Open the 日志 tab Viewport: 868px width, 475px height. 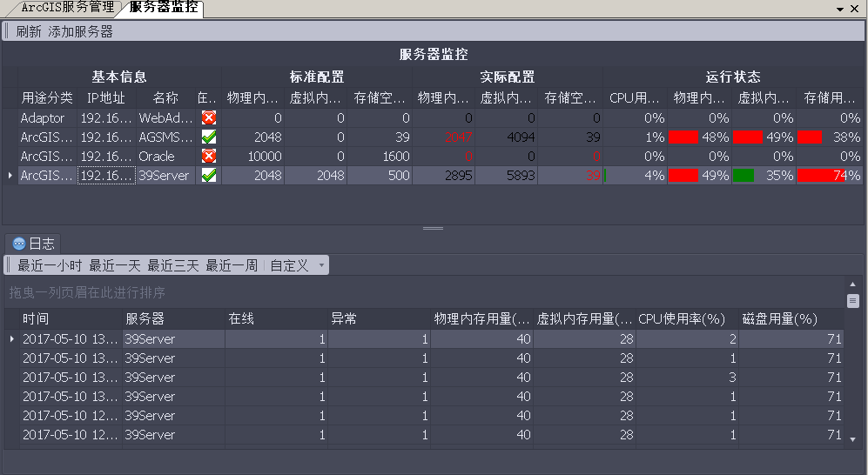click(x=33, y=244)
